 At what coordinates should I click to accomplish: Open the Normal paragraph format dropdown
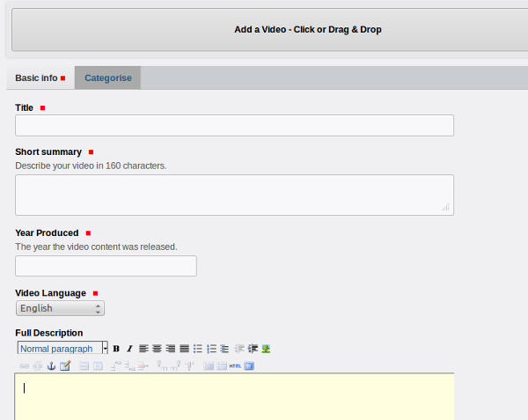tap(62, 349)
